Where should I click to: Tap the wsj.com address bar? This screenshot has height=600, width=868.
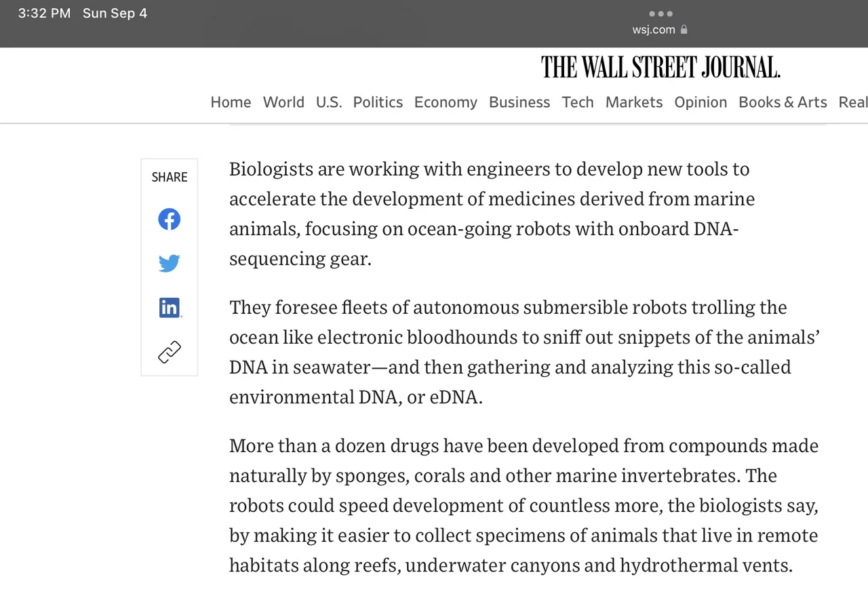coord(654,30)
